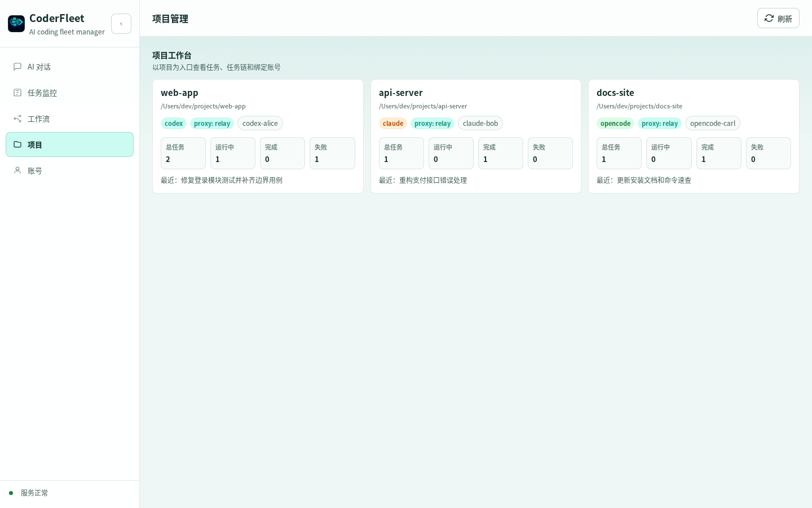Click 失败 stat box on api-server card
Image resolution: width=812 pixels, height=508 pixels.
(x=550, y=153)
